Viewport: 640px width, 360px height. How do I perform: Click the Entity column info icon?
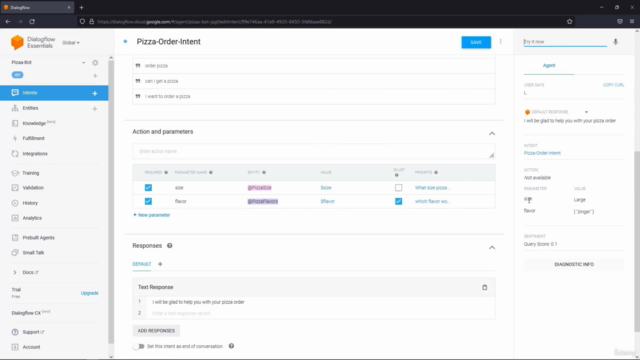pos(264,173)
